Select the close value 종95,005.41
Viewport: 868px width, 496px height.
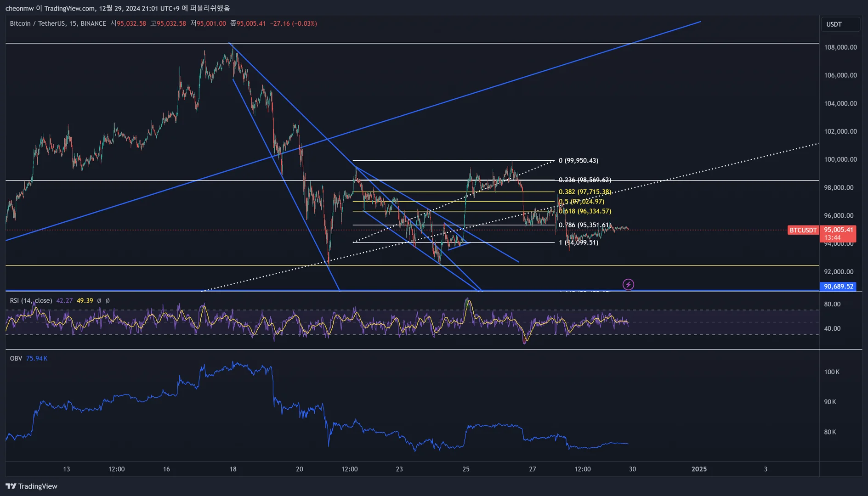pos(248,23)
